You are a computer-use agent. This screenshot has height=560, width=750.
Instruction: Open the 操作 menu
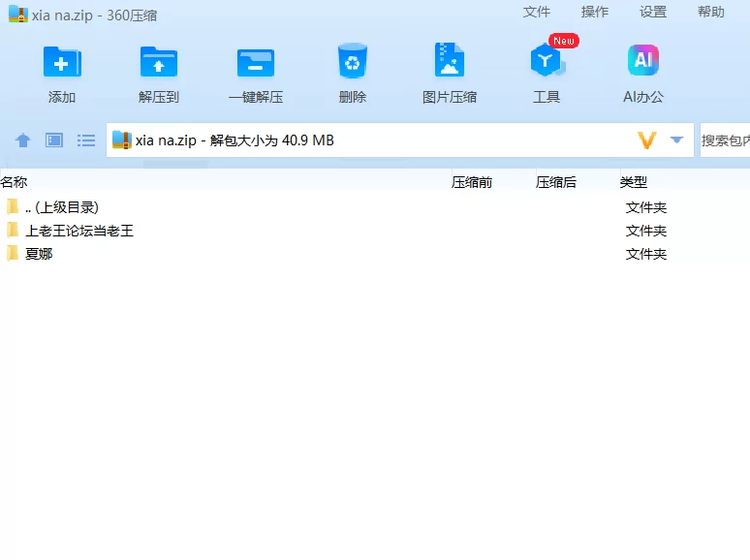[x=595, y=12]
